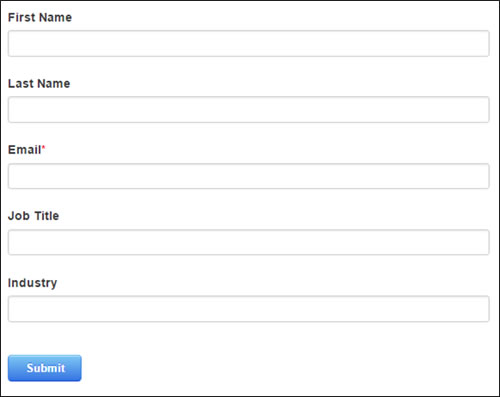Click inside the Email input field
Image resolution: width=500 pixels, height=397 pixels.
click(x=249, y=176)
